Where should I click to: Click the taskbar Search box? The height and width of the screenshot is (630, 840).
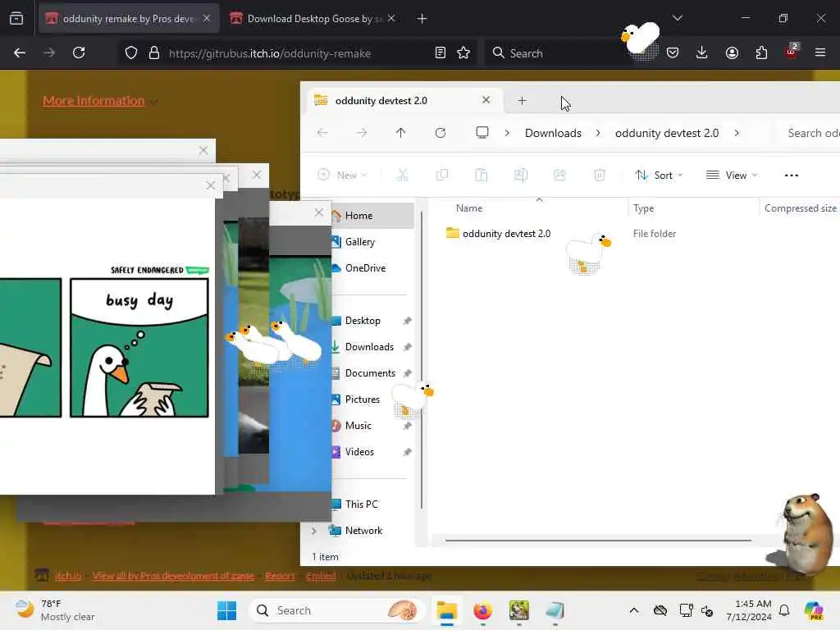(336, 610)
